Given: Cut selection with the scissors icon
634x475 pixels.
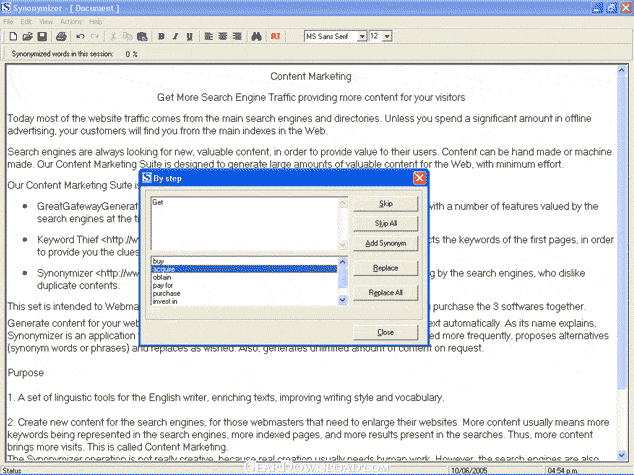Looking at the screenshot, I should click(x=114, y=36).
